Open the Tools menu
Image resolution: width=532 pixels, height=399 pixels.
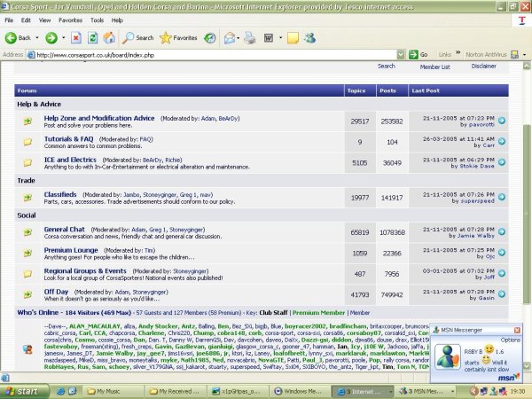95,19
